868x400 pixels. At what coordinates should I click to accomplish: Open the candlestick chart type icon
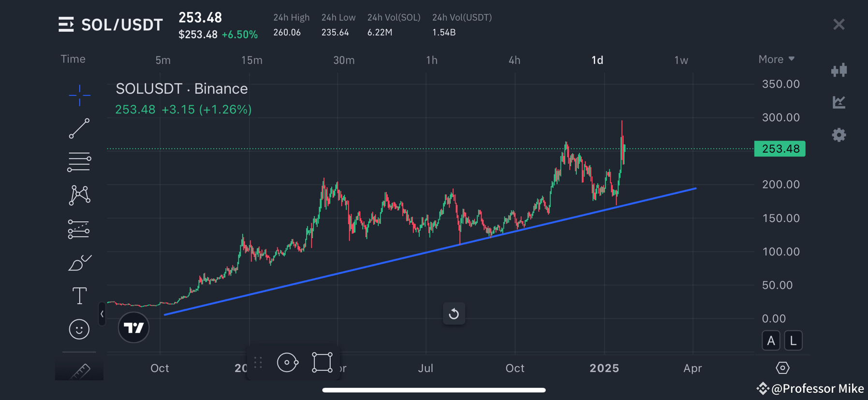click(x=839, y=70)
